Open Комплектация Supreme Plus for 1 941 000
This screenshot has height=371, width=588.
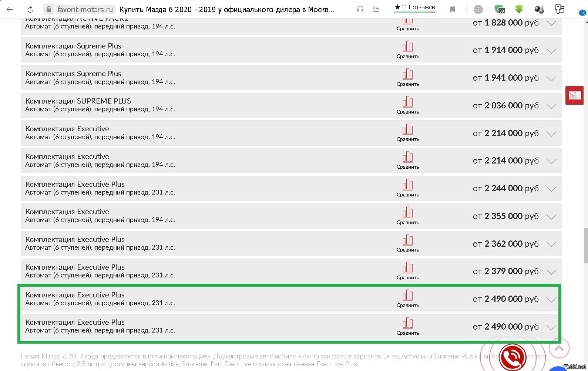coord(73,74)
